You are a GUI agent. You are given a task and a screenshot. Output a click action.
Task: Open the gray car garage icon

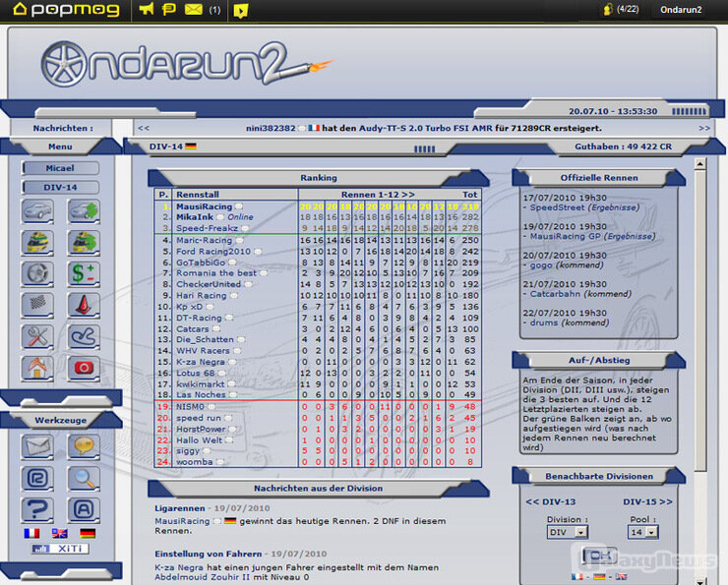coord(37,211)
